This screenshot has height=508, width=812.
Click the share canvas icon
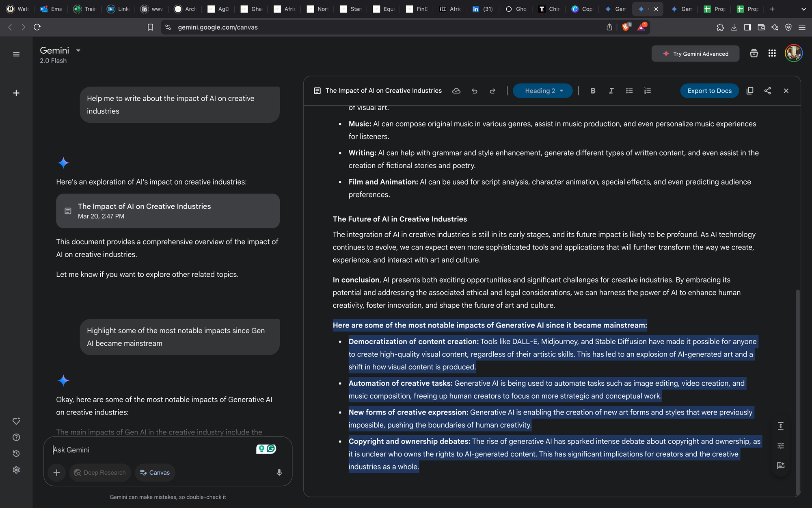[x=767, y=91]
